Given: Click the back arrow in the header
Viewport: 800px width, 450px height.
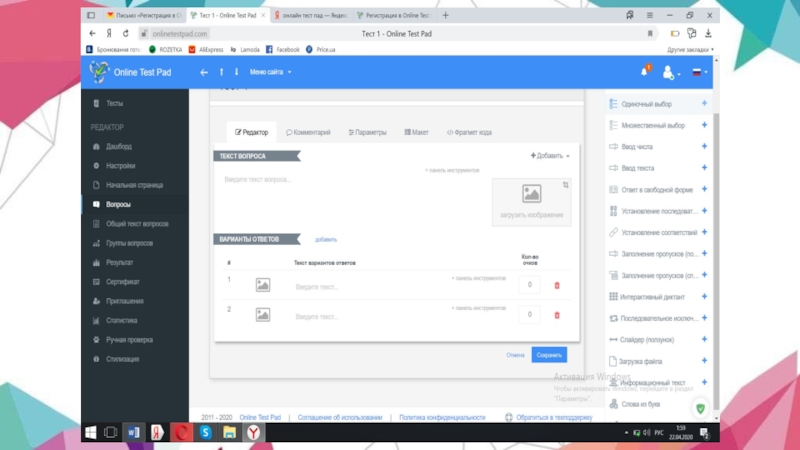Looking at the screenshot, I should (x=204, y=72).
